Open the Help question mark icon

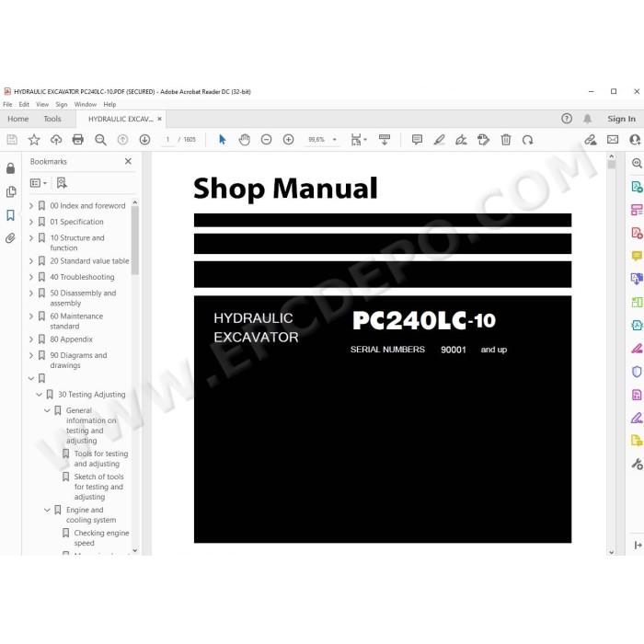pos(567,119)
